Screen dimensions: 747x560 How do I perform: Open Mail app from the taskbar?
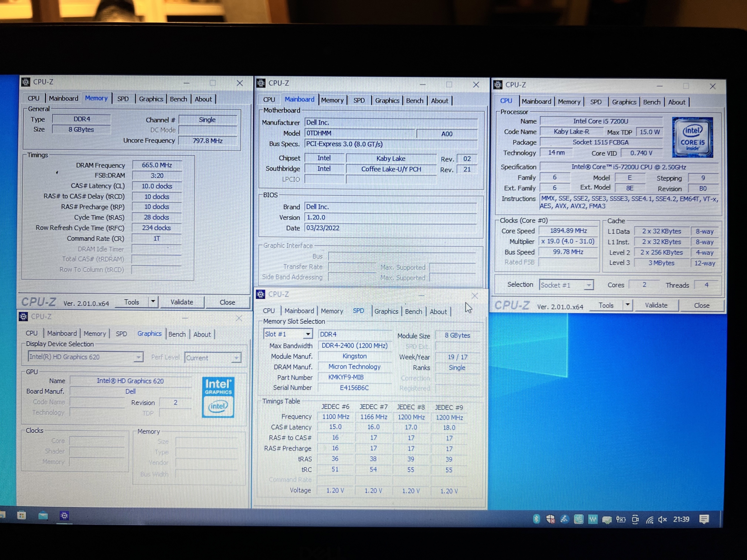(x=43, y=515)
